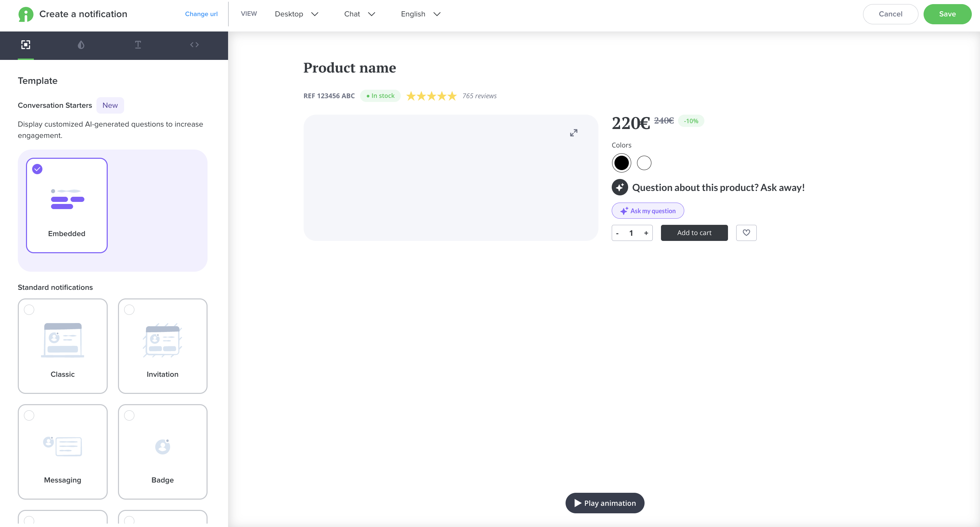The width and height of the screenshot is (980, 527).
Task: Open the Template layout tab icon
Action: tap(26, 45)
